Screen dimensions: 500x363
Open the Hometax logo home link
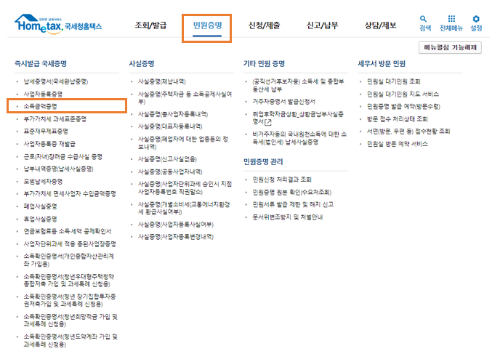[58, 24]
